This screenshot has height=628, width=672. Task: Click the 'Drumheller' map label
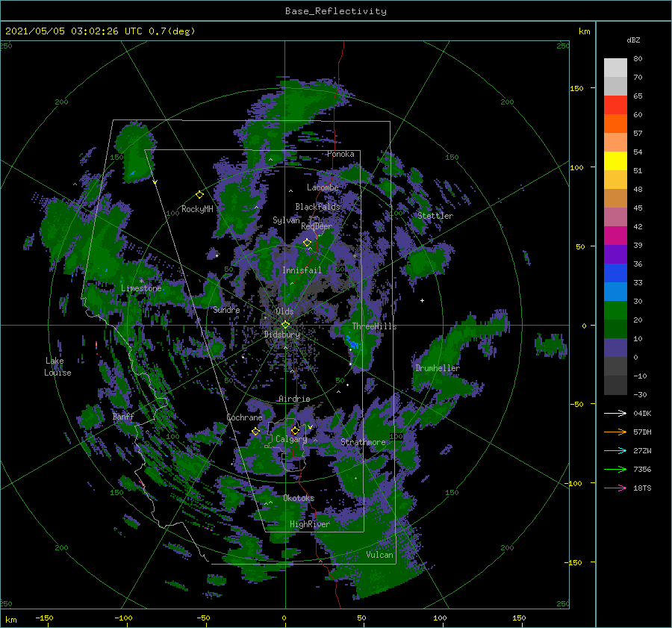(437, 368)
